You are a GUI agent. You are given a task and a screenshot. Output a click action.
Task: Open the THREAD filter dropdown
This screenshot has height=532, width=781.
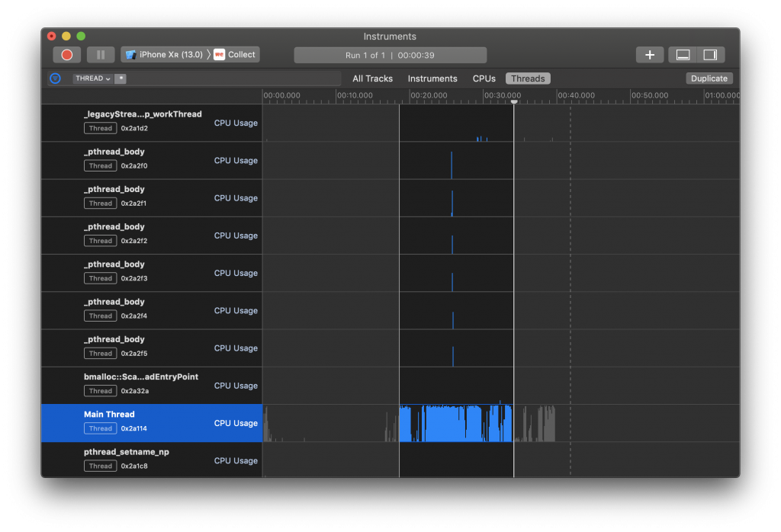(92, 79)
